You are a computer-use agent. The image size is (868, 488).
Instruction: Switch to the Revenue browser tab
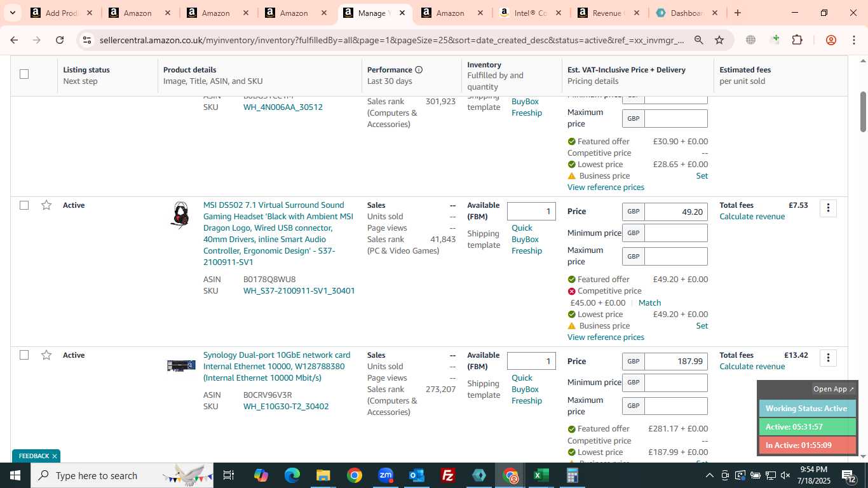point(608,13)
